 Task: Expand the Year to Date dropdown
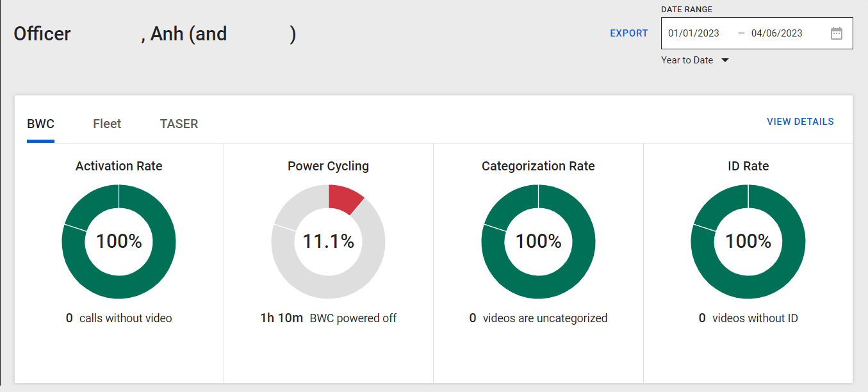695,60
